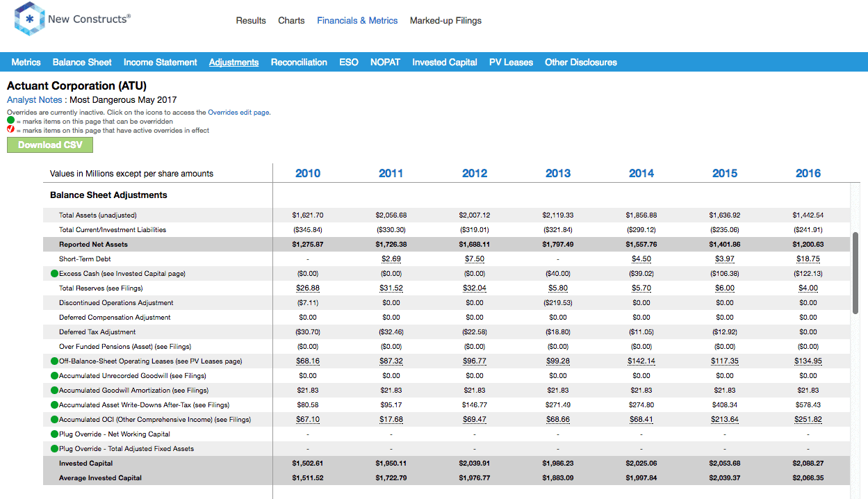Open the Analyst Notes link
The width and height of the screenshot is (868, 499).
click(x=35, y=100)
